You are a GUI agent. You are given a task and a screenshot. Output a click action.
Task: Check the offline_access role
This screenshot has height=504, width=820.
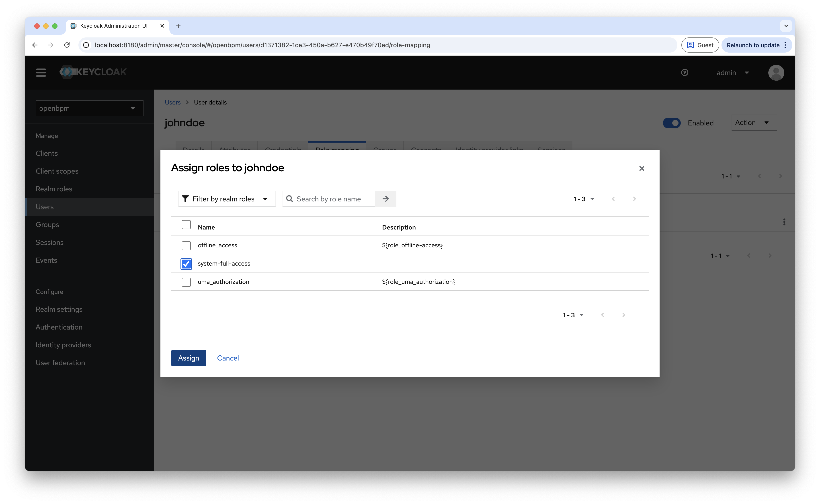click(186, 245)
